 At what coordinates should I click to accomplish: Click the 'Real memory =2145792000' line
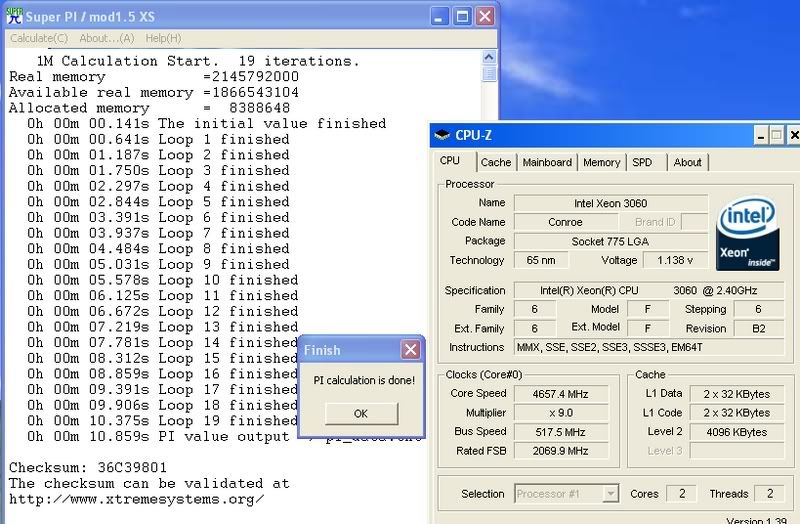(x=154, y=77)
